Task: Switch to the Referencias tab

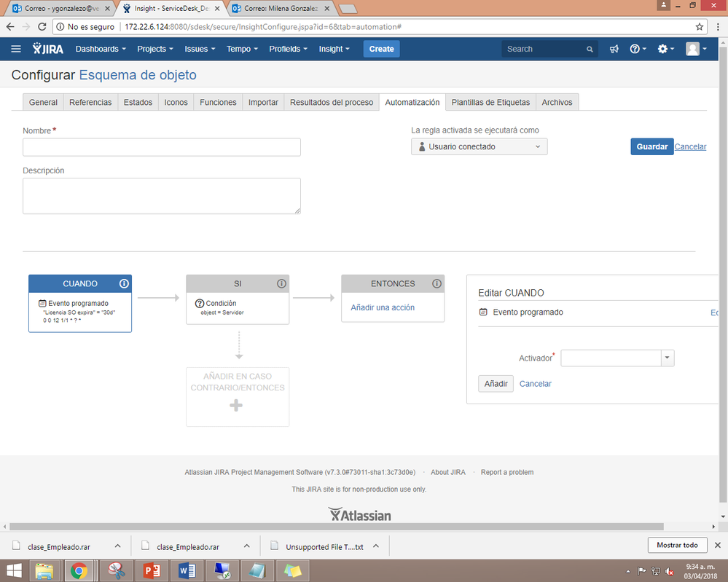Action: point(90,102)
